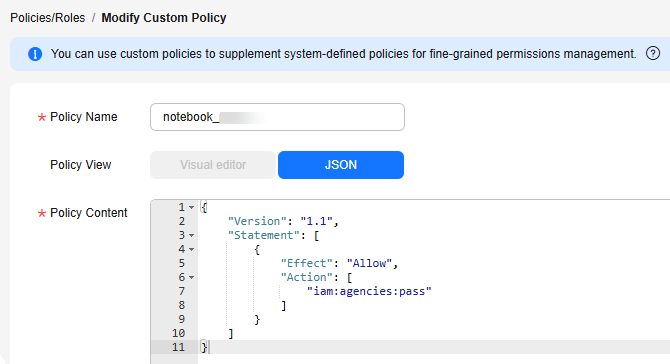Switch to the JSON policy view

(x=341, y=165)
